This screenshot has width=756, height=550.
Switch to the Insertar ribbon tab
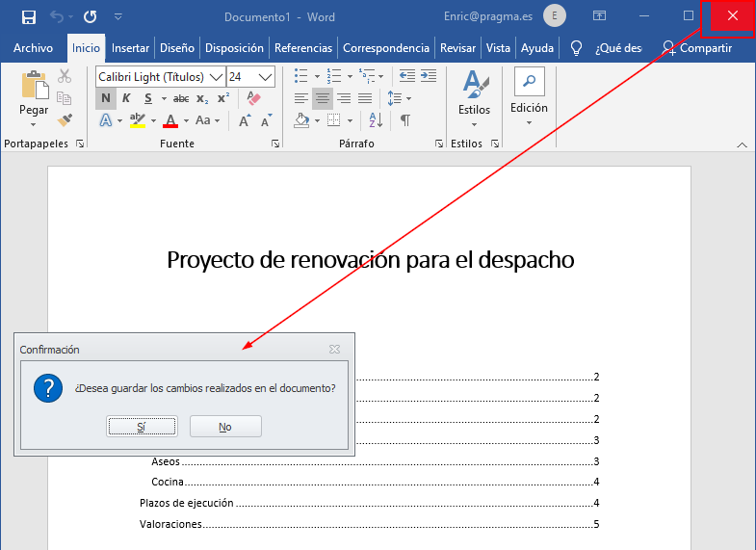tap(130, 48)
